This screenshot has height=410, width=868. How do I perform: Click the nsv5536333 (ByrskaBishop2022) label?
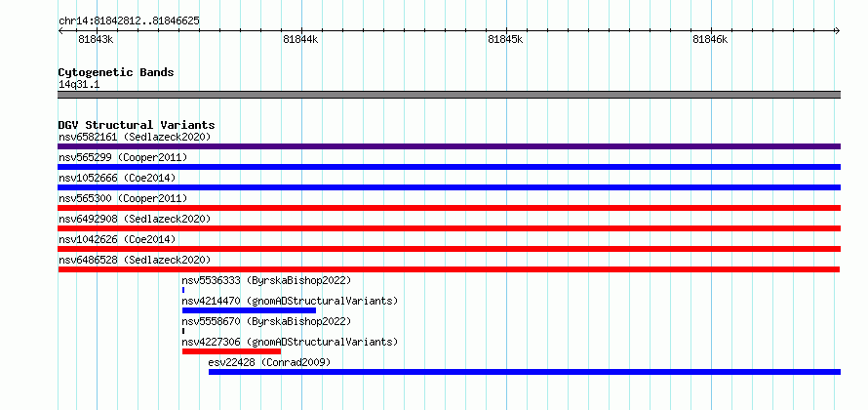(x=266, y=280)
